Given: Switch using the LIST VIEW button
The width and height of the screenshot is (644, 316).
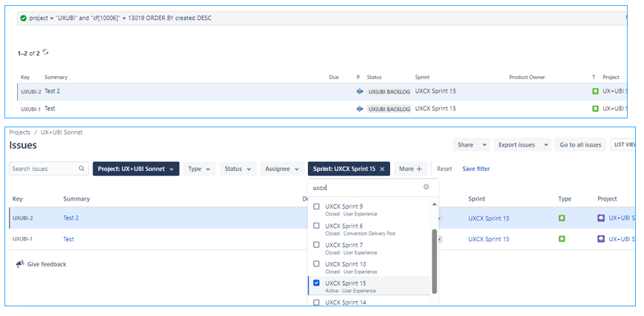Looking at the screenshot, I should (x=623, y=145).
